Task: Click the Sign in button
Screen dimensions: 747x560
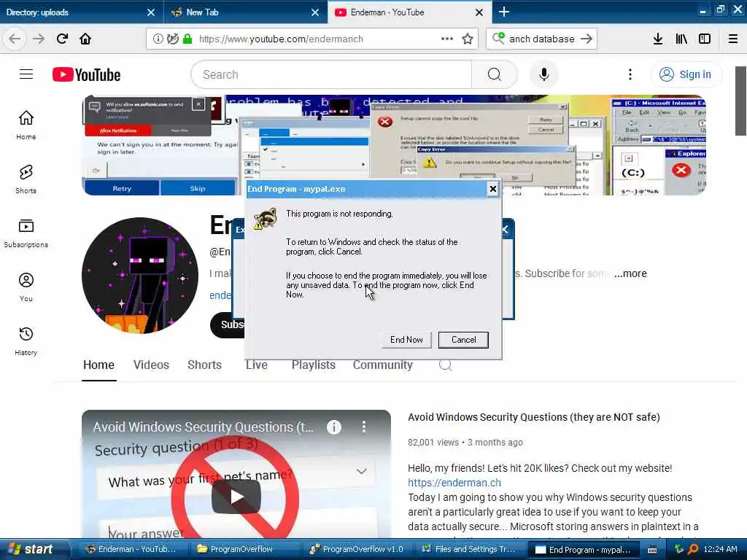Action: (x=686, y=74)
